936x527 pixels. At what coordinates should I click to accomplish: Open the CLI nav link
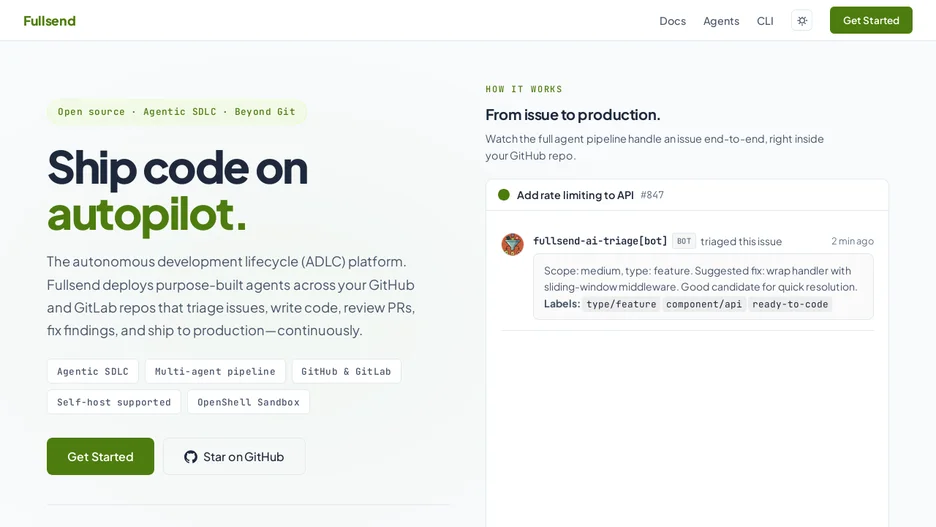click(765, 21)
